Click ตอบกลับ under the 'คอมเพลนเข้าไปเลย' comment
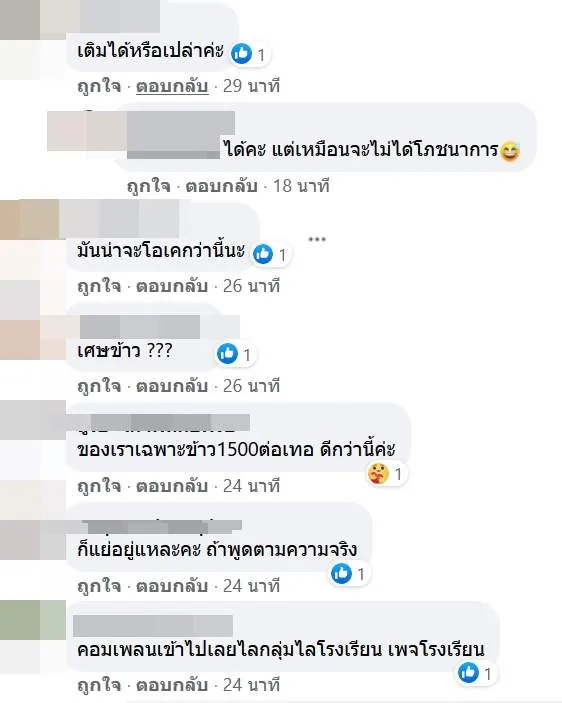The image size is (562, 703). click(x=172, y=686)
